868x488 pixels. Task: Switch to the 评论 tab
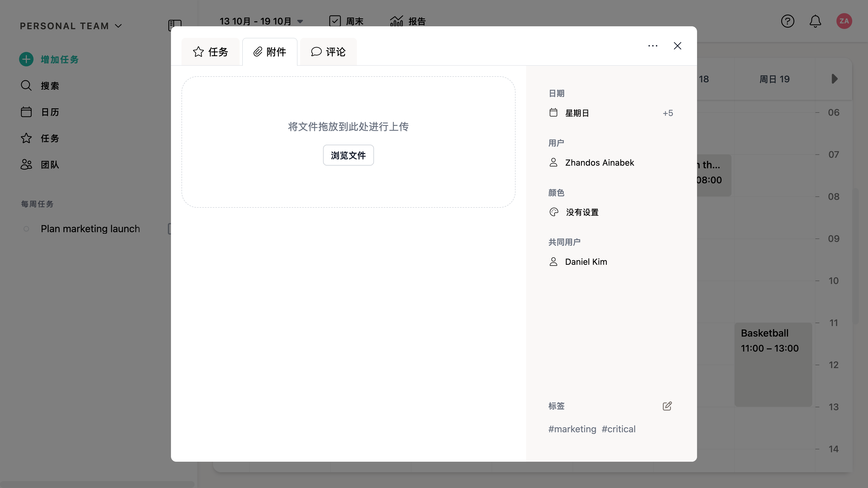pos(328,52)
